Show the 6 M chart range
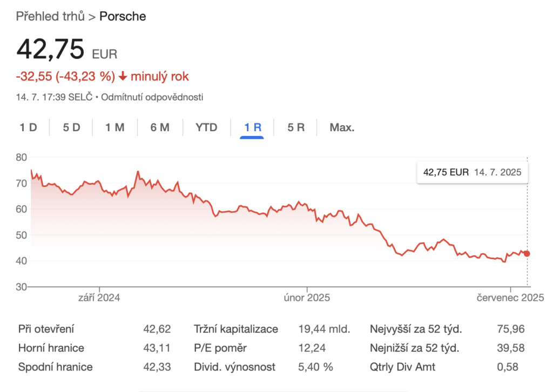Image resolution: width=553 pixels, height=392 pixels. [x=160, y=127]
